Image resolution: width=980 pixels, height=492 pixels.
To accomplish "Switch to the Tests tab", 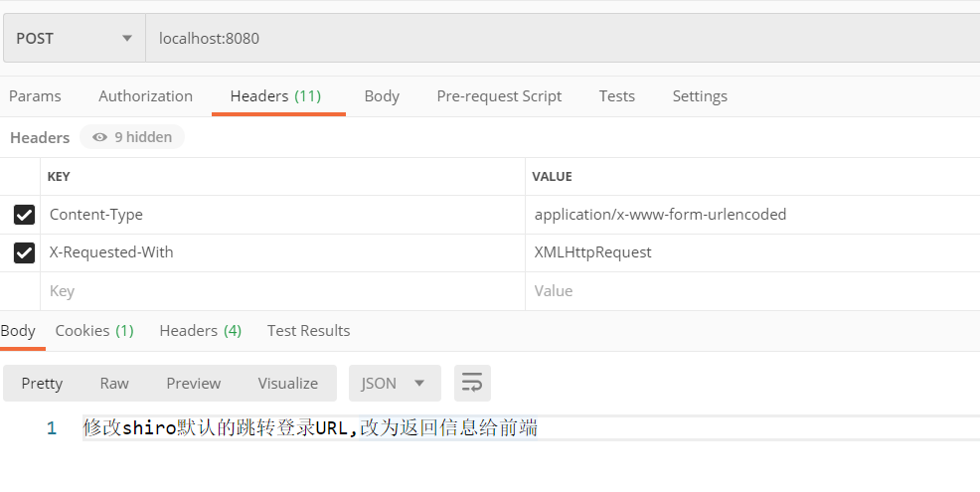I will coord(617,96).
